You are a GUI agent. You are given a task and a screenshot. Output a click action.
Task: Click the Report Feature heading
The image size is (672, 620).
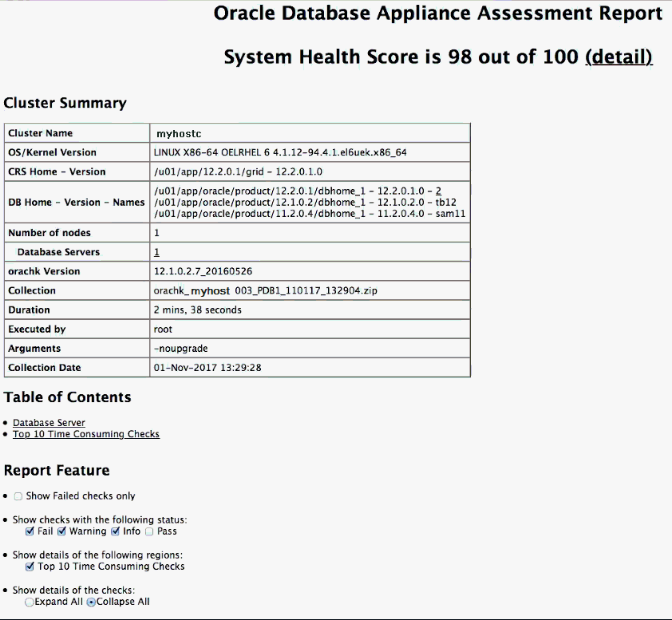pyautogui.click(x=56, y=470)
